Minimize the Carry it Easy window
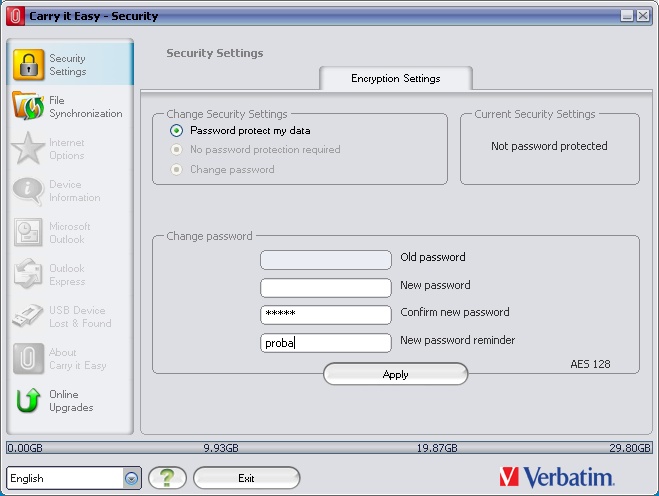The height and width of the screenshot is (496, 659). click(627, 16)
